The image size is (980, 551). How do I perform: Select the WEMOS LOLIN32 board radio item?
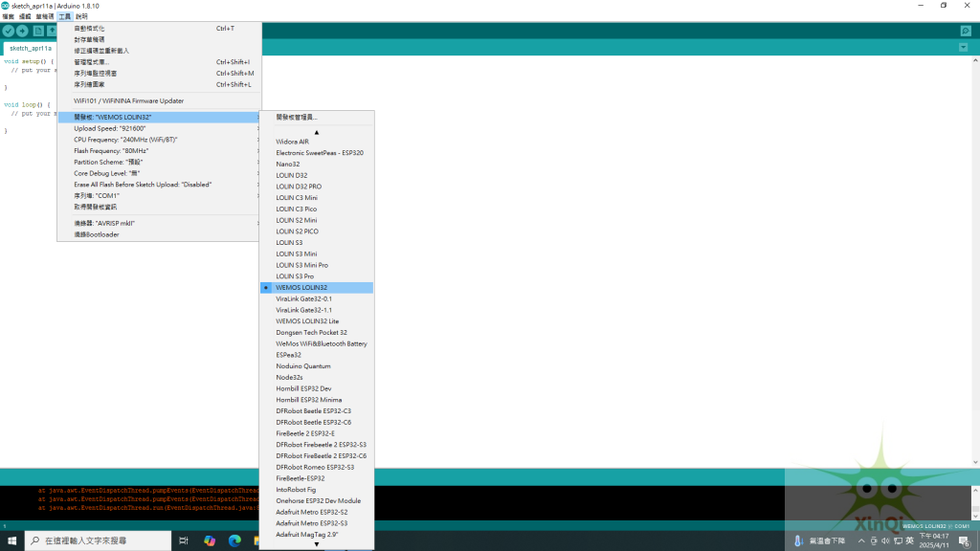(x=317, y=287)
